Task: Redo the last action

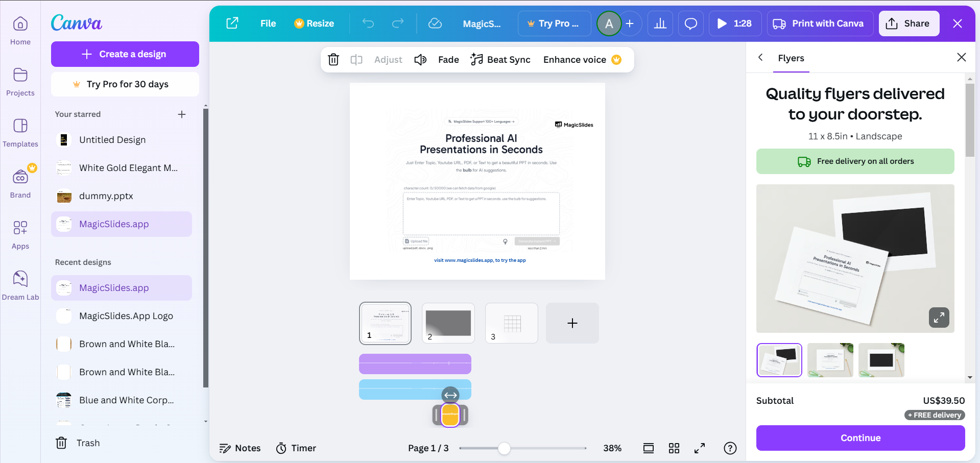Action: (398, 23)
